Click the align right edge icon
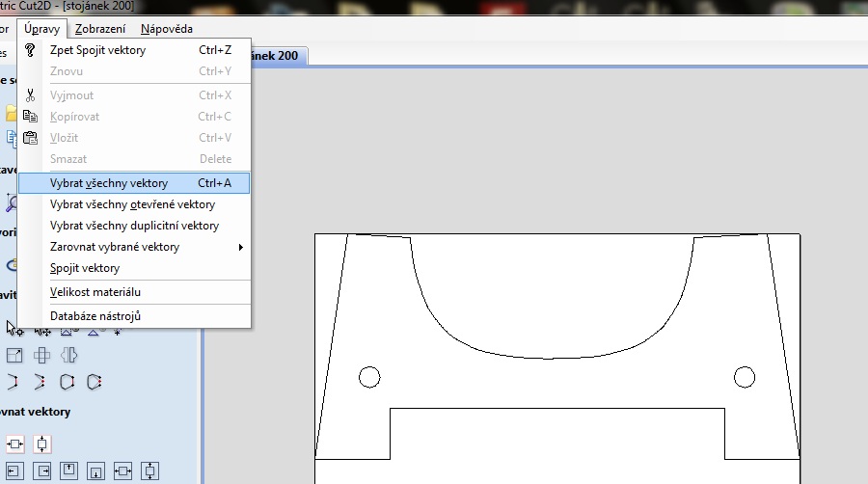Screen dimensions: 868x484 click(42, 471)
